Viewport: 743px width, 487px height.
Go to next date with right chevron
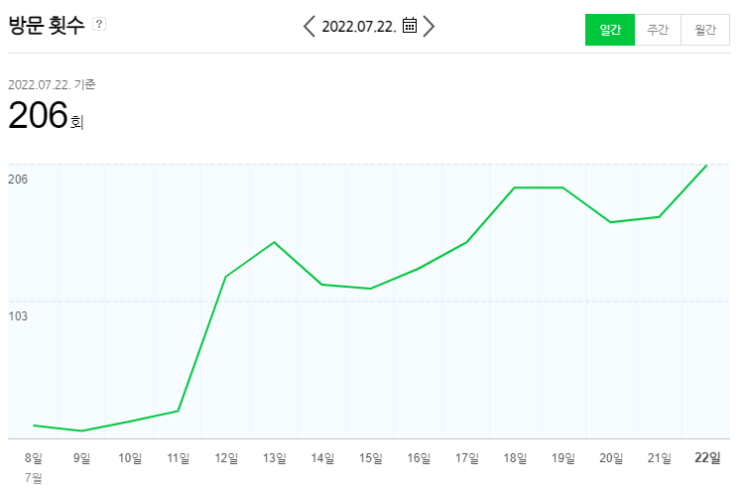point(429,26)
